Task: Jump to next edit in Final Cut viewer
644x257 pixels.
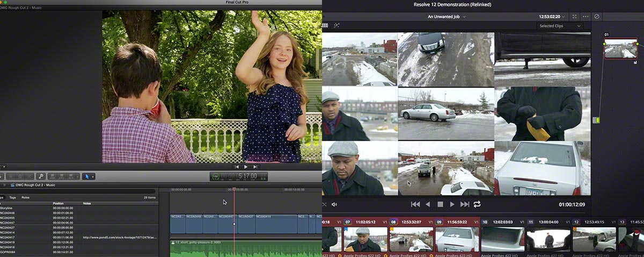Action: (255, 167)
